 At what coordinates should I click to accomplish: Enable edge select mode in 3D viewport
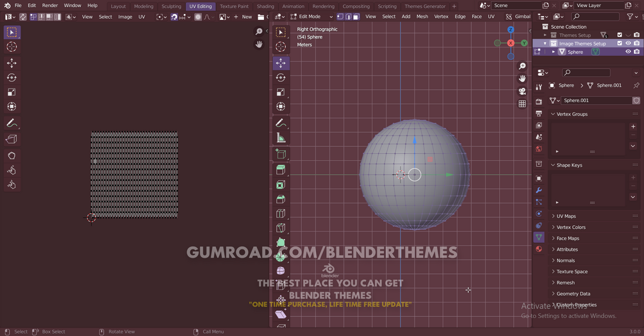click(349, 17)
